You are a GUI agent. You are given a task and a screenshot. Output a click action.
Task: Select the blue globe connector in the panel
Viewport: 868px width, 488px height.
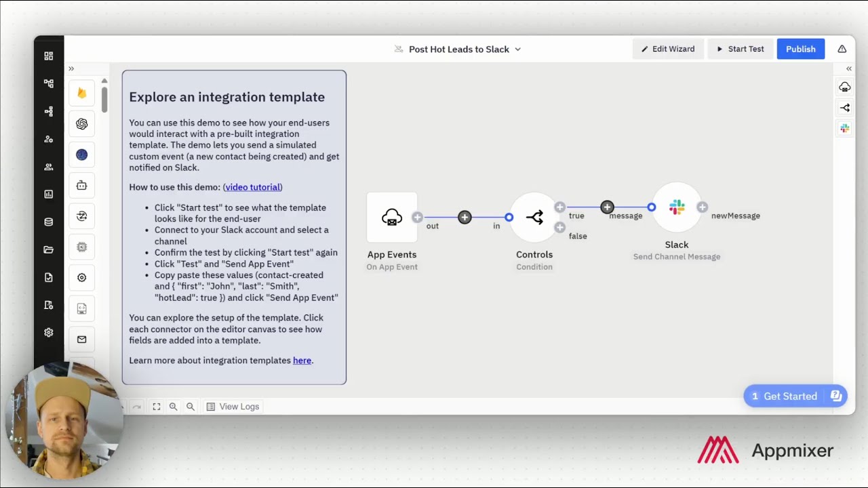pos(82,155)
